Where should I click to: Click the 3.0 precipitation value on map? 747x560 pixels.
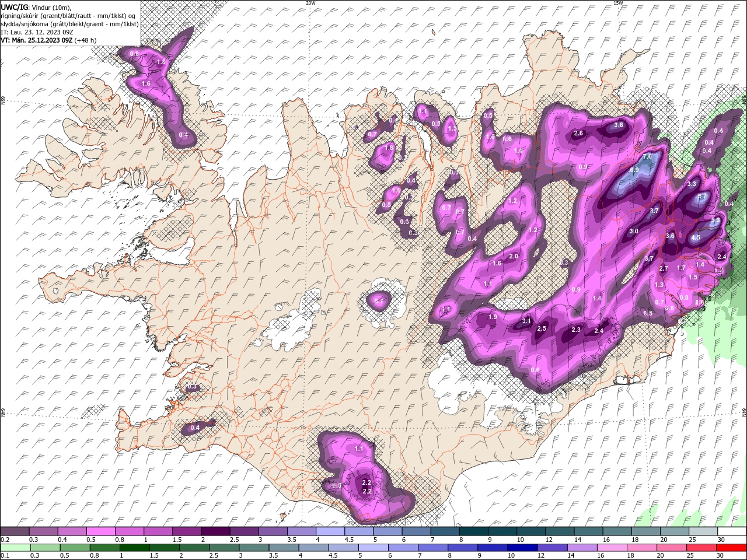(634, 232)
